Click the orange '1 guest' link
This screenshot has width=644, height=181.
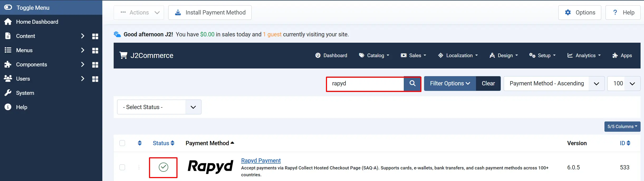click(272, 34)
